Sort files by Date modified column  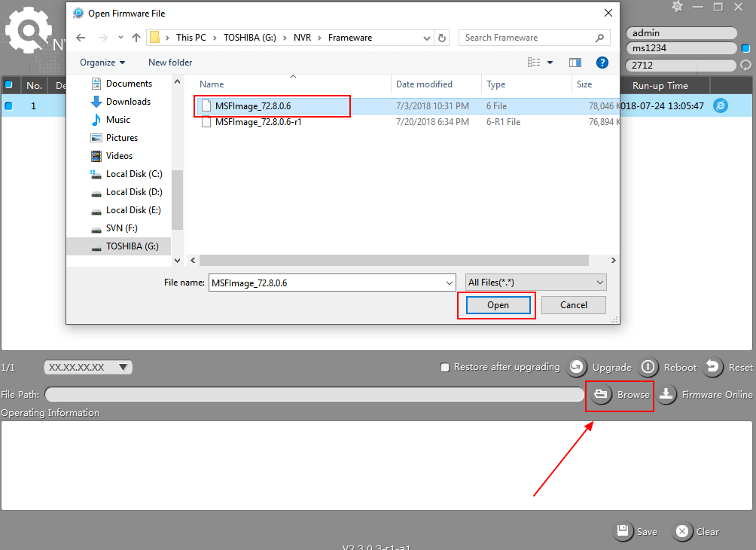(x=424, y=84)
